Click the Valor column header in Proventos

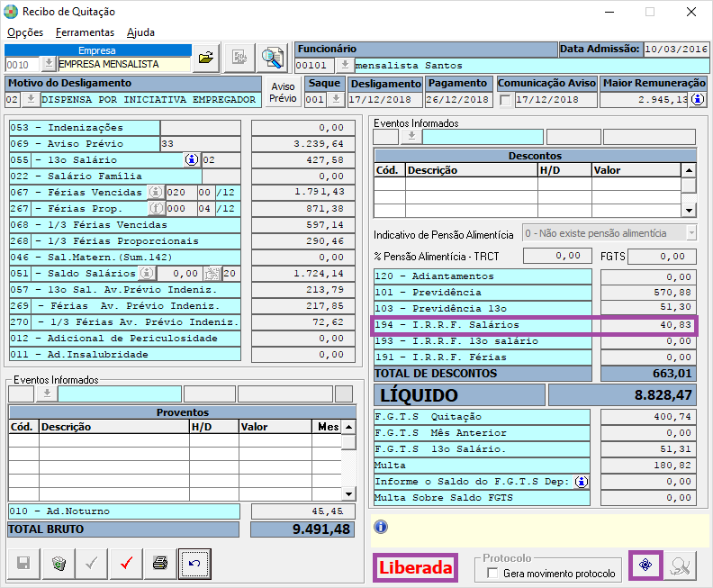coord(275,427)
